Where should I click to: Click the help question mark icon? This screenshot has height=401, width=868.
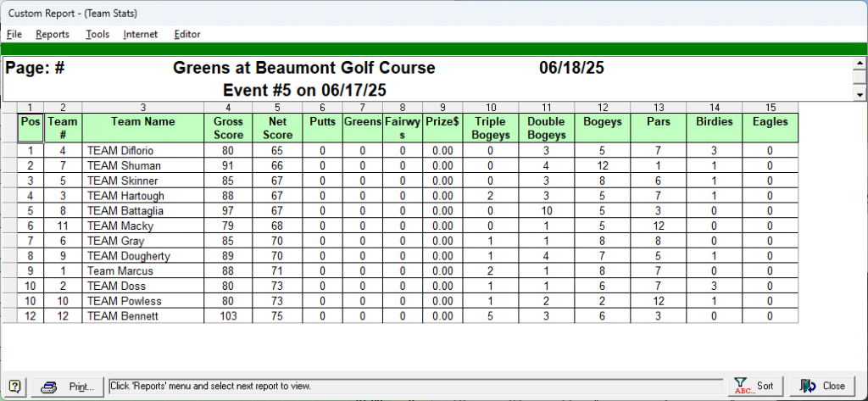(x=15, y=386)
